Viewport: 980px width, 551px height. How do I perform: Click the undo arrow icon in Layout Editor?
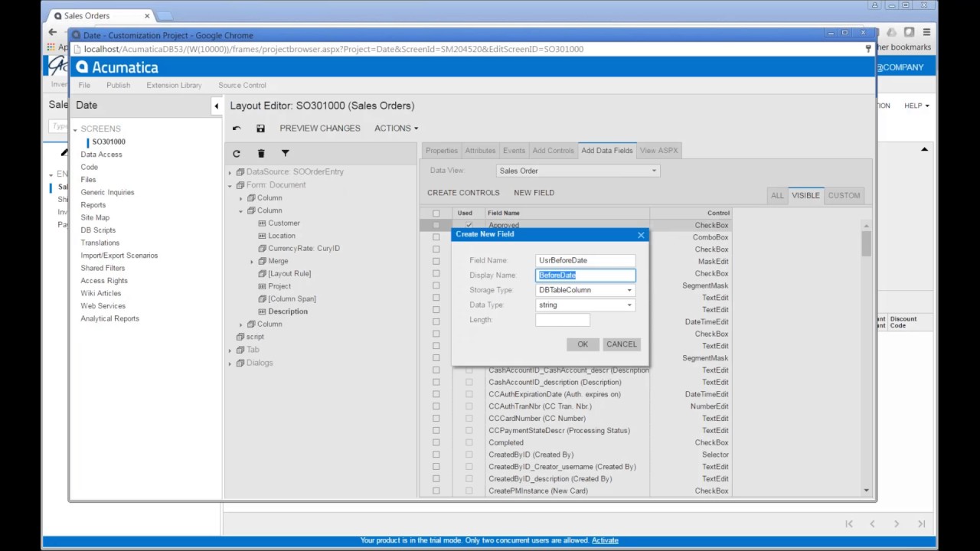(237, 129)
